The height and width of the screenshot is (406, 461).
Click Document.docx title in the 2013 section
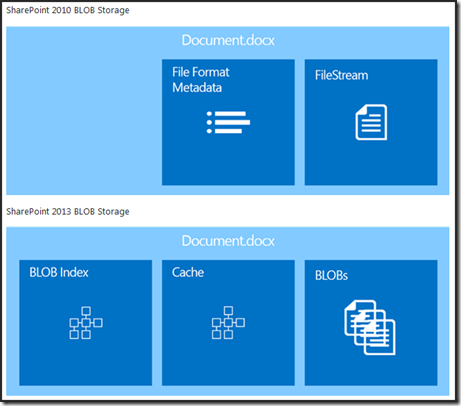point(228,241)
